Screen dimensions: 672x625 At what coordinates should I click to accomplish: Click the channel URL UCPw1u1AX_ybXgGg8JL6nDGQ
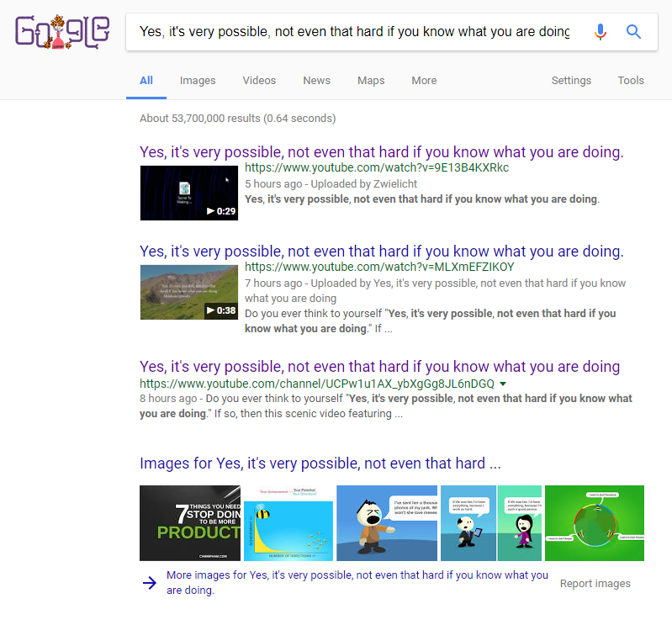[317, 384]
